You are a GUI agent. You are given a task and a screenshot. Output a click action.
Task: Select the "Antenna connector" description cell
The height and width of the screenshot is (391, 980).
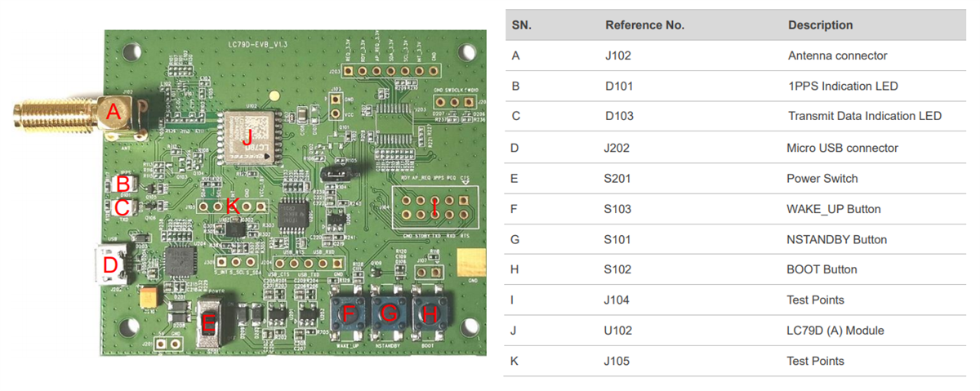click(x=837, y=56)
